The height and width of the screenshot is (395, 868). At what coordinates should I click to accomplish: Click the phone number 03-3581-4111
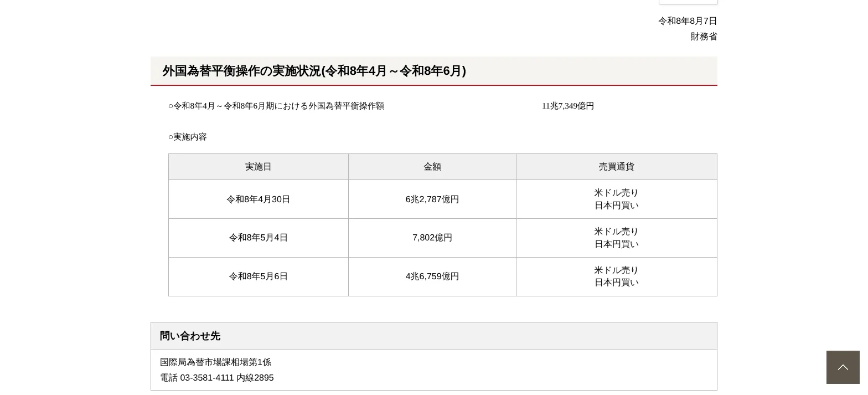[x=207, y=378]
